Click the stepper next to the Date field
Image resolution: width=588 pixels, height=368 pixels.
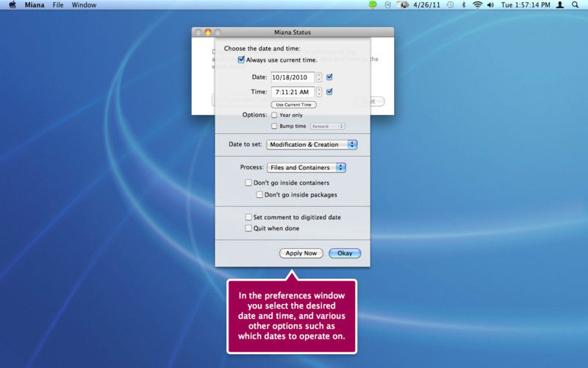pyautogui.click(x=319, y=77)
